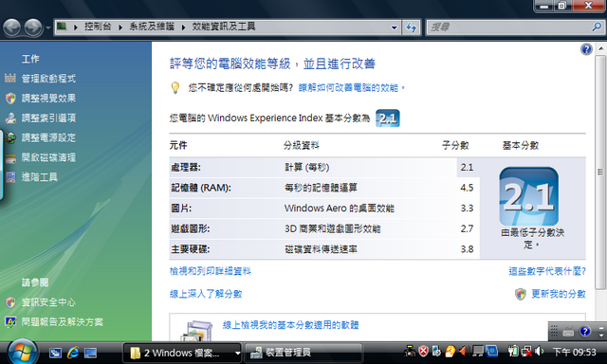Open 檢視和列印詳細資料 link
Screen dimensions: 607x364
211,271
